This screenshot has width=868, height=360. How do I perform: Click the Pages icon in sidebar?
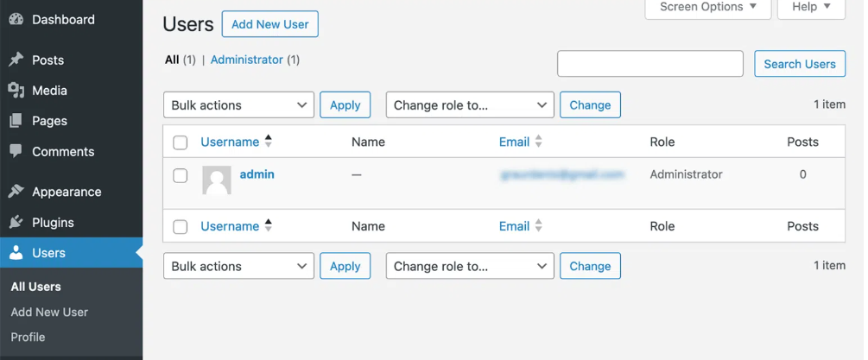(x=16, y=121)
